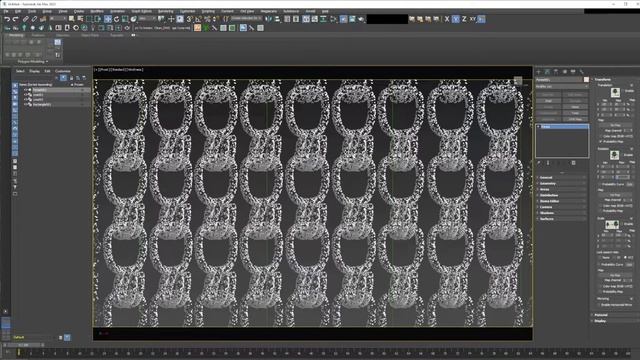
Task: Click the Mirror tool icon
Action: (x=268, y=19)
